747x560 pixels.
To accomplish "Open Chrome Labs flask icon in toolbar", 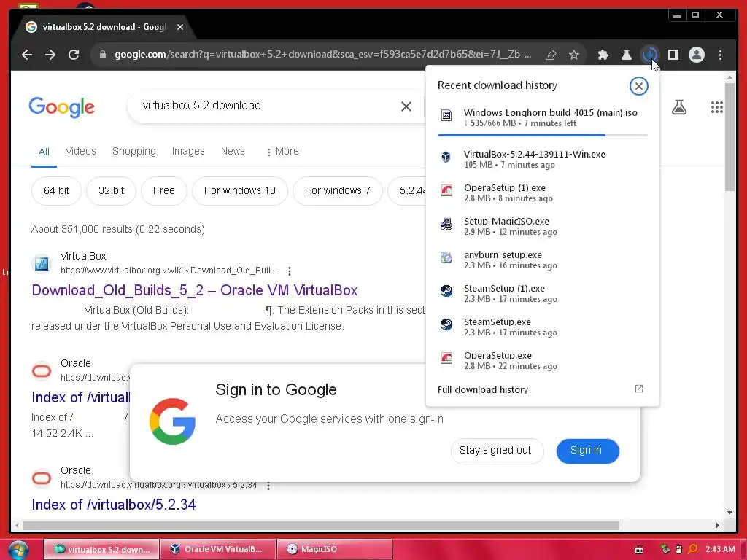I will [x=627, y=55].
